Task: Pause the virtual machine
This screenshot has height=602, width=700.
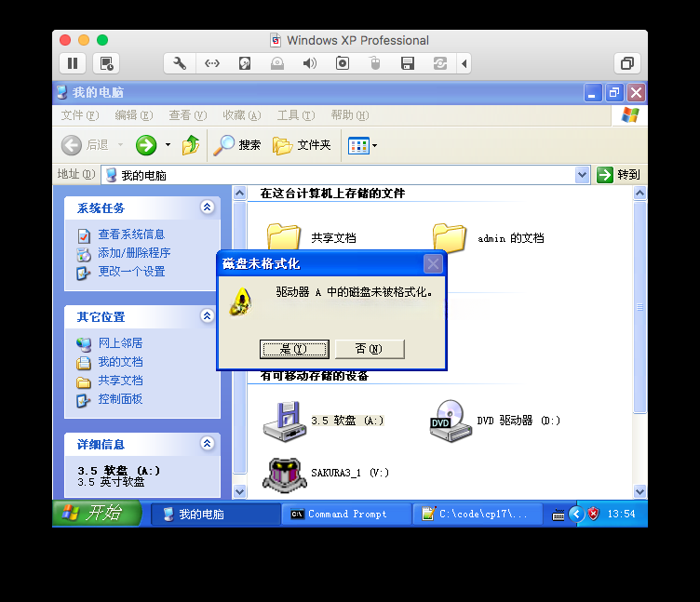Action: pos(73,63)
